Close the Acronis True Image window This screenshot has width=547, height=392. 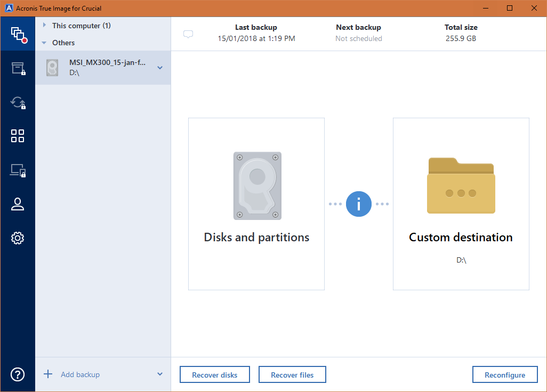534,8
